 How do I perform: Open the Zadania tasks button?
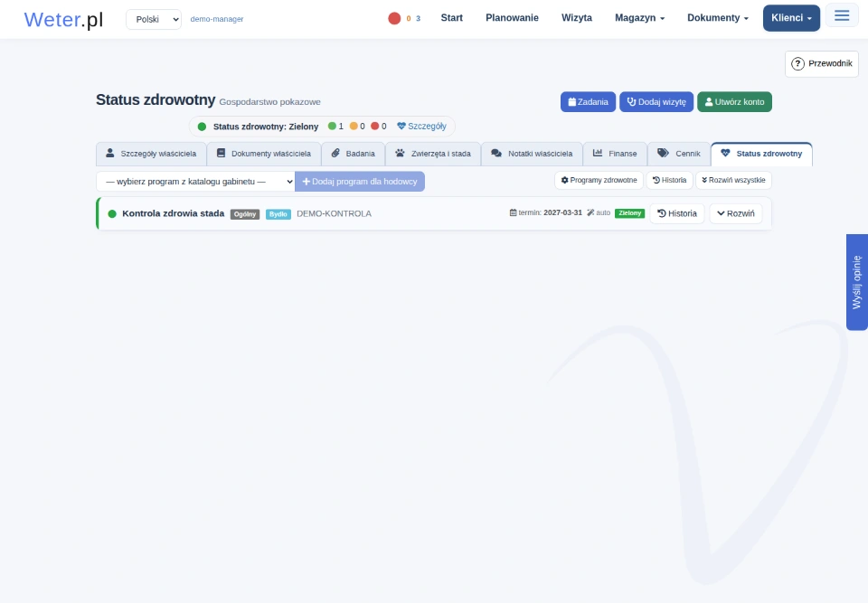coord(588,102)
